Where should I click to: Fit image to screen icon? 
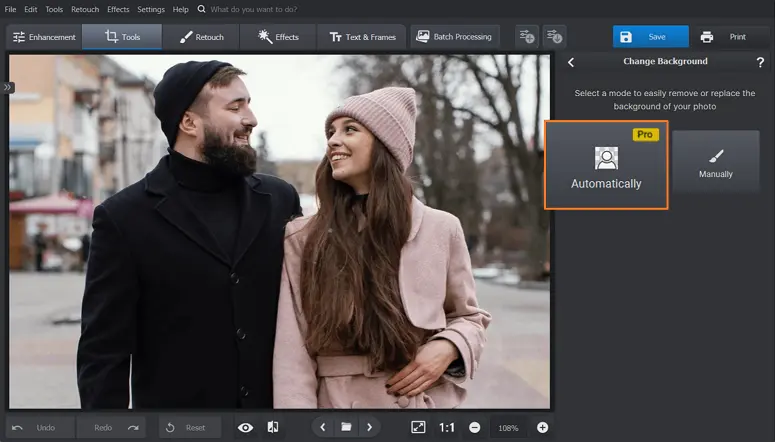point(418,427)
